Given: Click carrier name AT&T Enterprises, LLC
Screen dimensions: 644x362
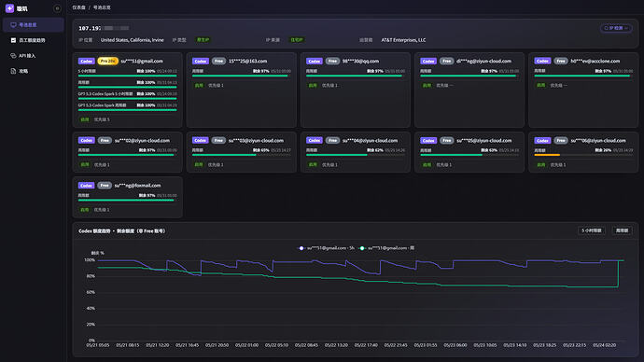Looking at the screenshot, I should [x=403, y=40].
